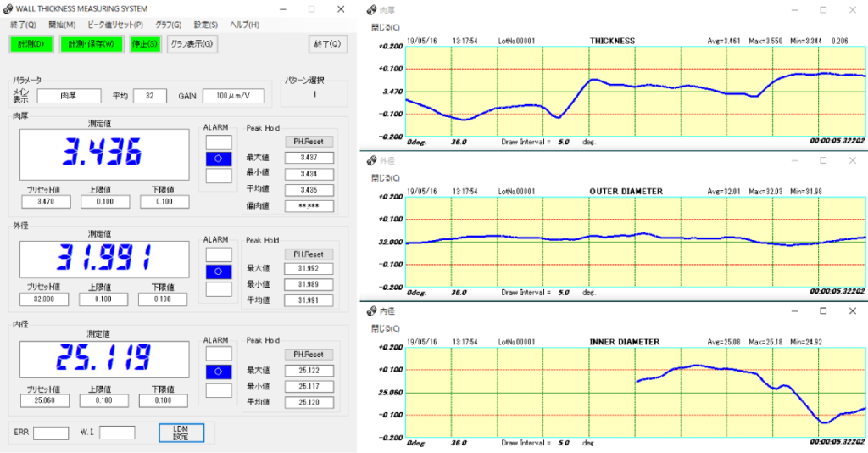Reset peak hold in the 外径 section

click(309, 254)
